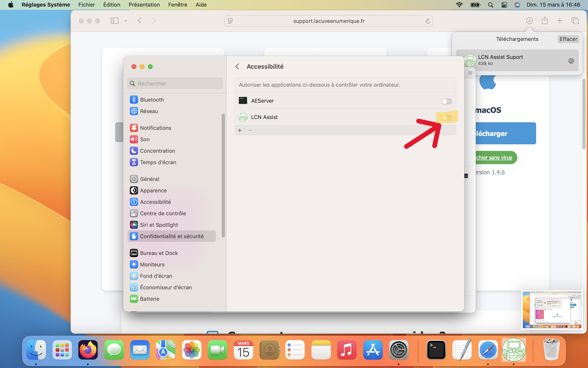
Task: Expand the Safari sidebar dropdown chevron
Action: click(x=126, y=21)
